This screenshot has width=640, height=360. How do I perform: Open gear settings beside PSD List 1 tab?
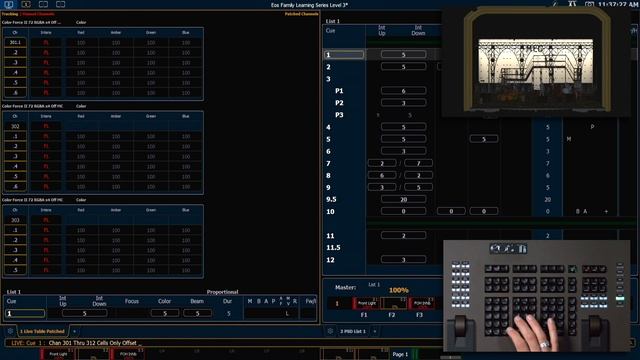pos(330,331)
